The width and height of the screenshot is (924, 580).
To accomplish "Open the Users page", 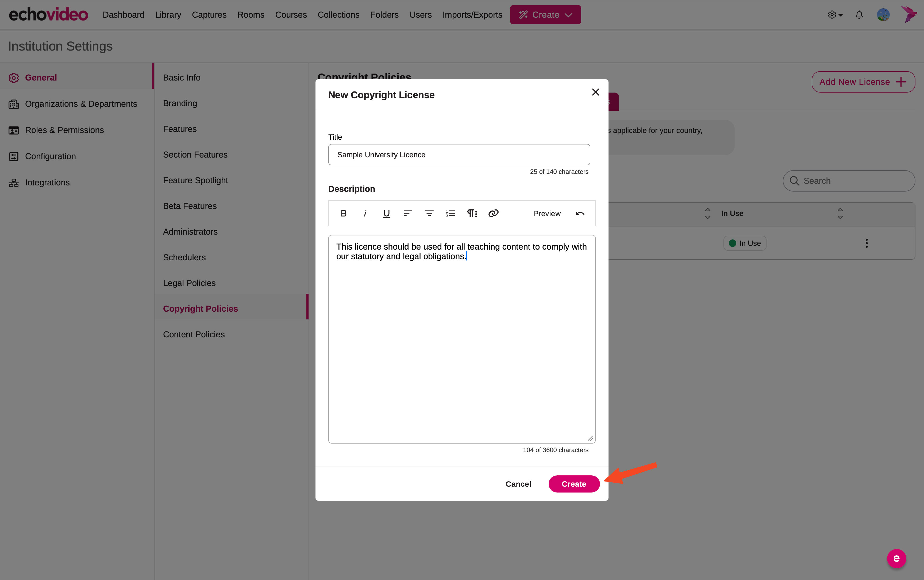I will pos(420,14).
